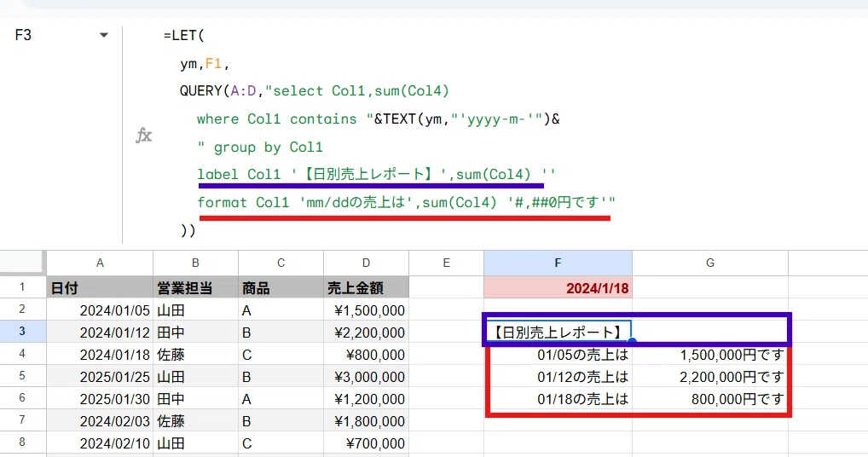Select column B header
Viewport: 868px width, 457px height.
[x=195, y=263]
